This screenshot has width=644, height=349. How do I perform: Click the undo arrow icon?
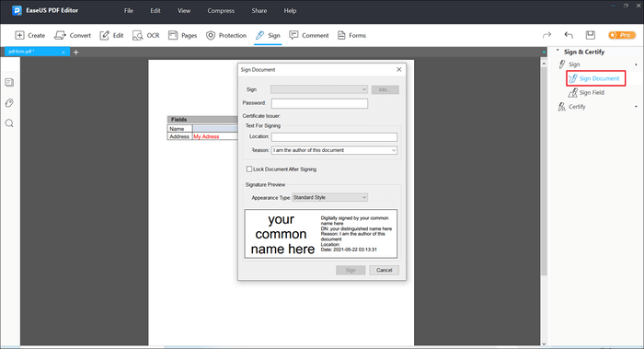pyautogui.click(x=569, y=35)
